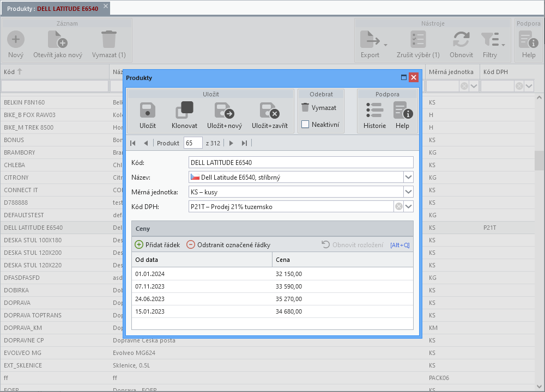Click the list scrollbar up arrow
This screenshot has height=392, width=545.
(539, 97)
